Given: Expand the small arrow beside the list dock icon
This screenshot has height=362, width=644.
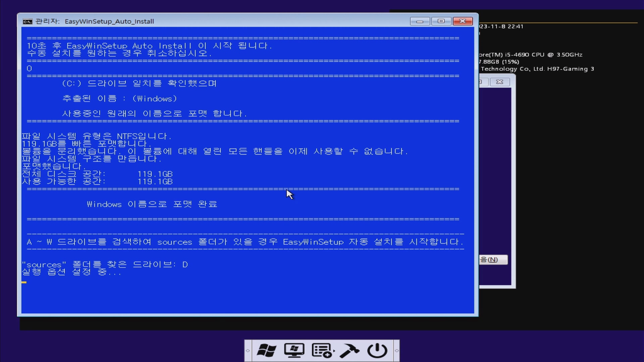Looking at the screenshot, I should pyautogui.click(x=334, y=351).
